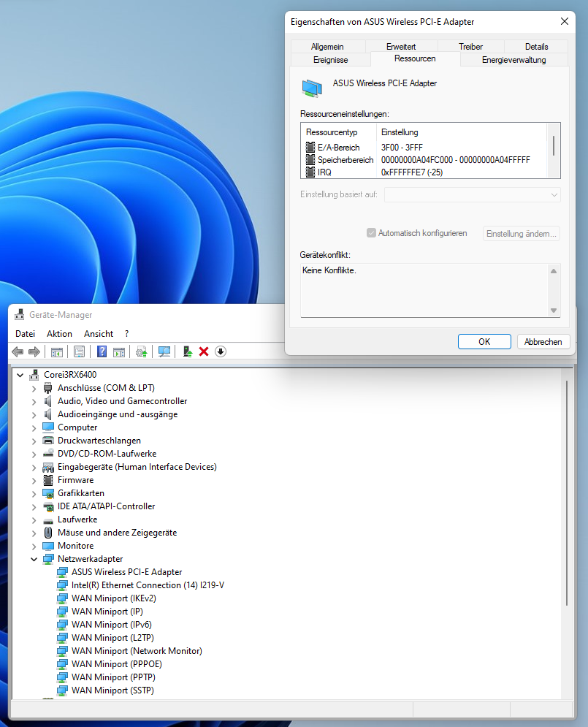Click the Einstellung ändern button

521,232
